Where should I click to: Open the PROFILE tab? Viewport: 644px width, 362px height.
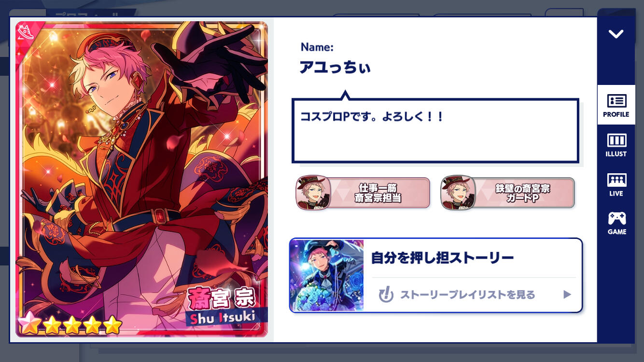click(x=616, y=105)
